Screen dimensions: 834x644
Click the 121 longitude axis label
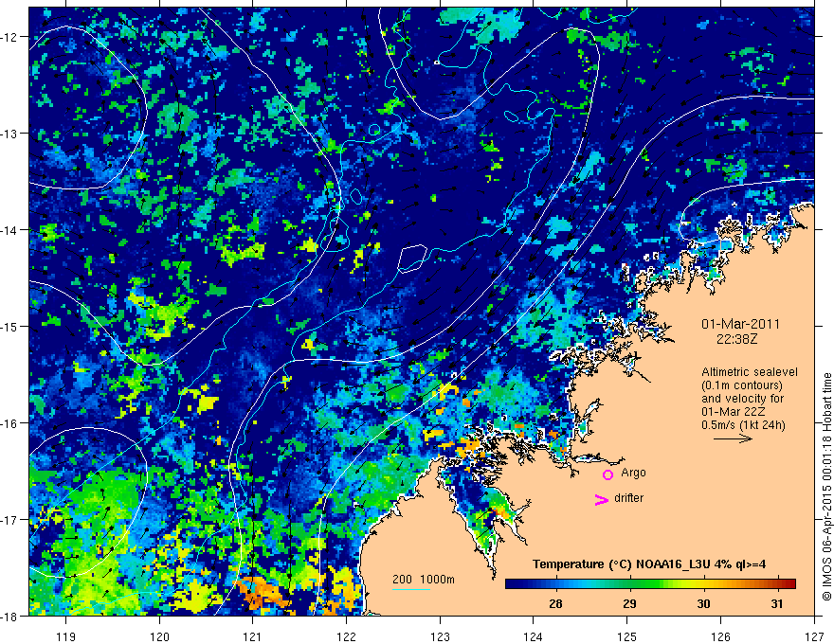[x=252, y=636]
